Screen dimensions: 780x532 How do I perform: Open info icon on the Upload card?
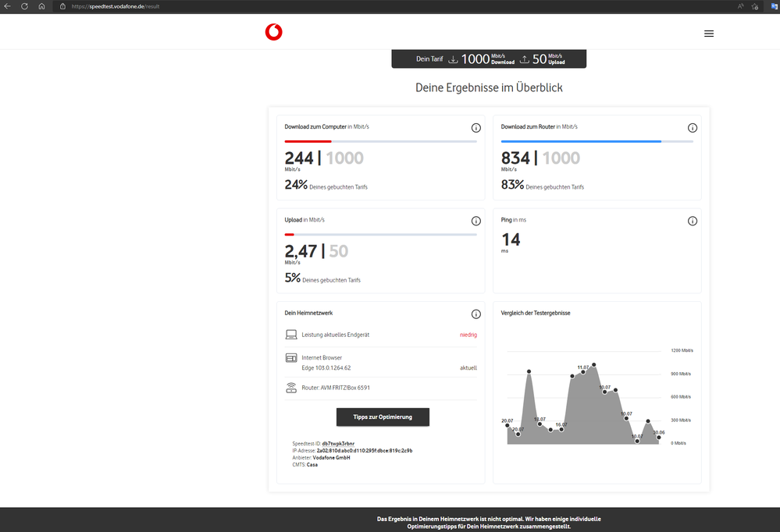coord(475,221)
